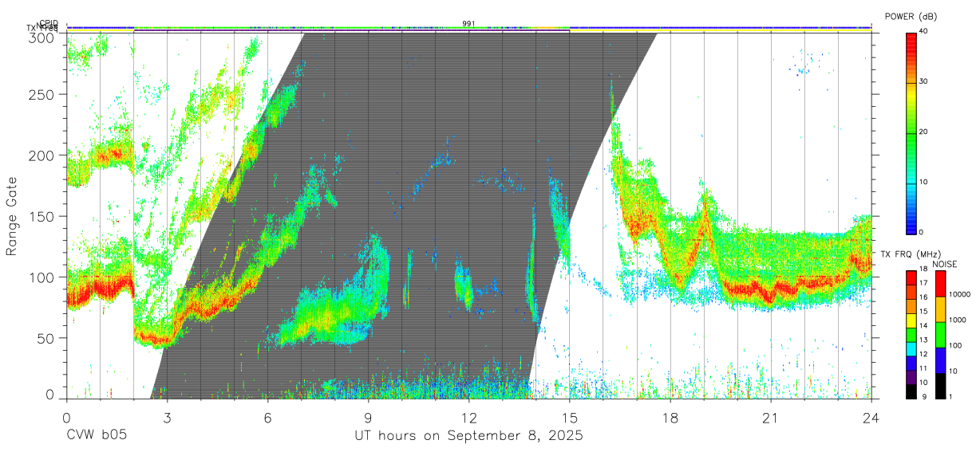Pick the blue noise swatch above 10
This screenshot has width=980, height=452.
click(940, 360)
